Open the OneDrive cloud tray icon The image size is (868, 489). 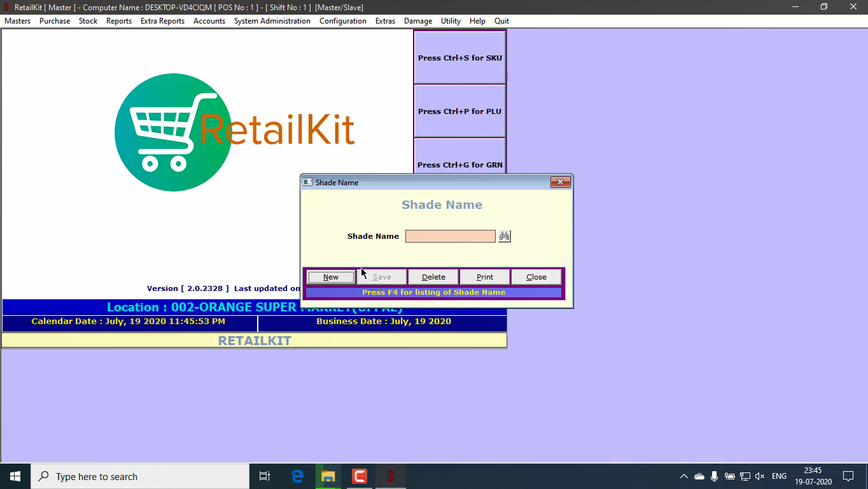pyautogui.click(x=699, y=476)
